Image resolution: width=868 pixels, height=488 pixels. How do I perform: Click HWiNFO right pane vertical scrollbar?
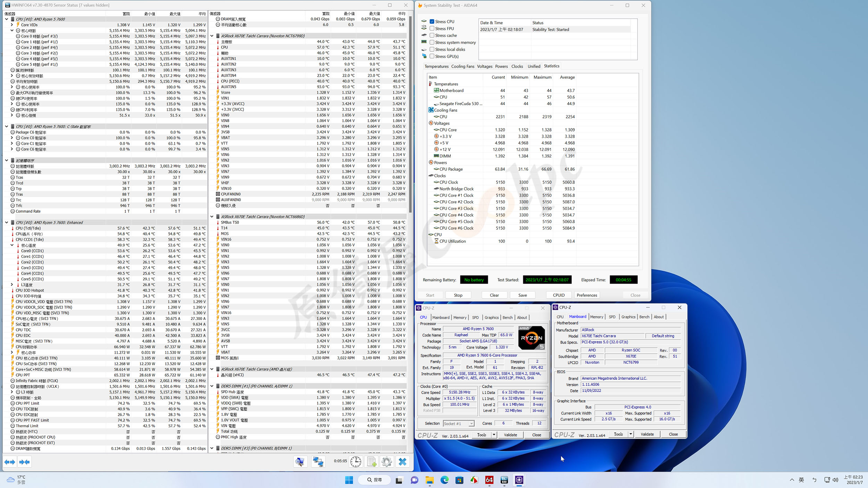[410, 115]
